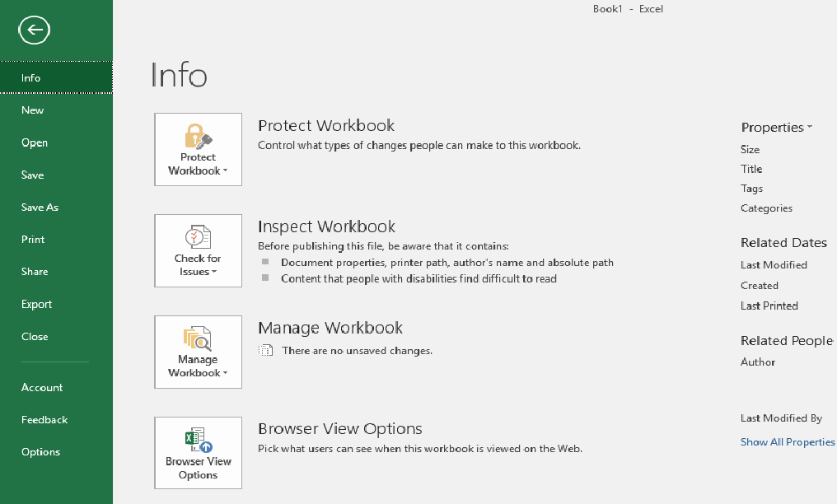Click the Title property field to add a title
The image size is (837, 504).
click(x=751, y=169)
